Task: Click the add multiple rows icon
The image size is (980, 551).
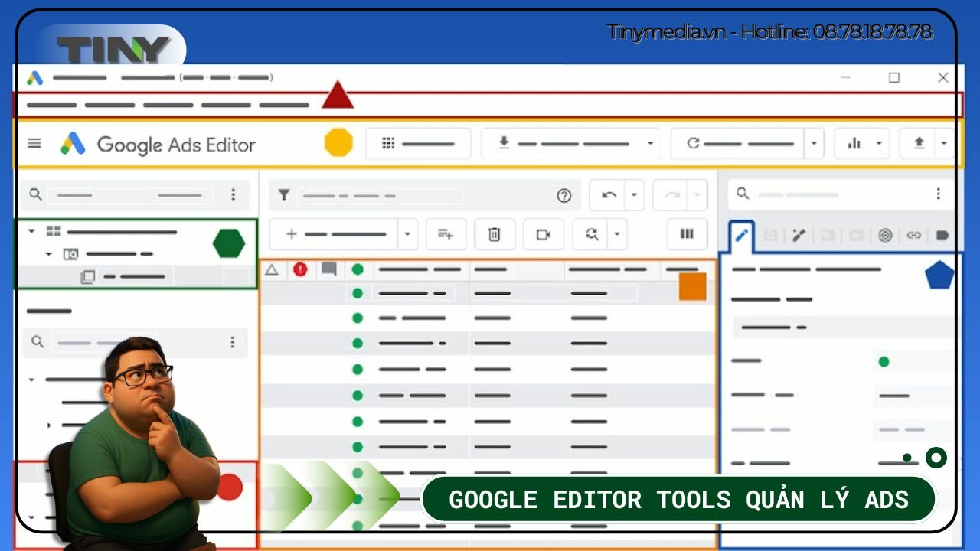Action: (445, 234)
